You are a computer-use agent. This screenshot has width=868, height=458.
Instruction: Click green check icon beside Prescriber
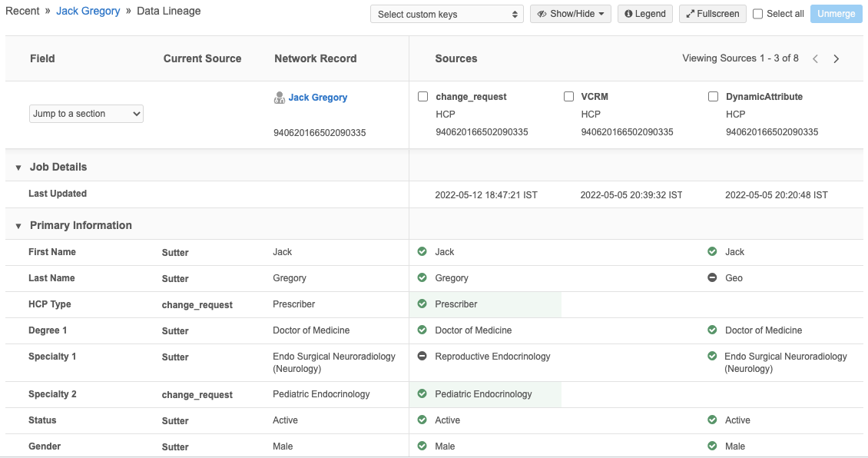click(422, 304)
